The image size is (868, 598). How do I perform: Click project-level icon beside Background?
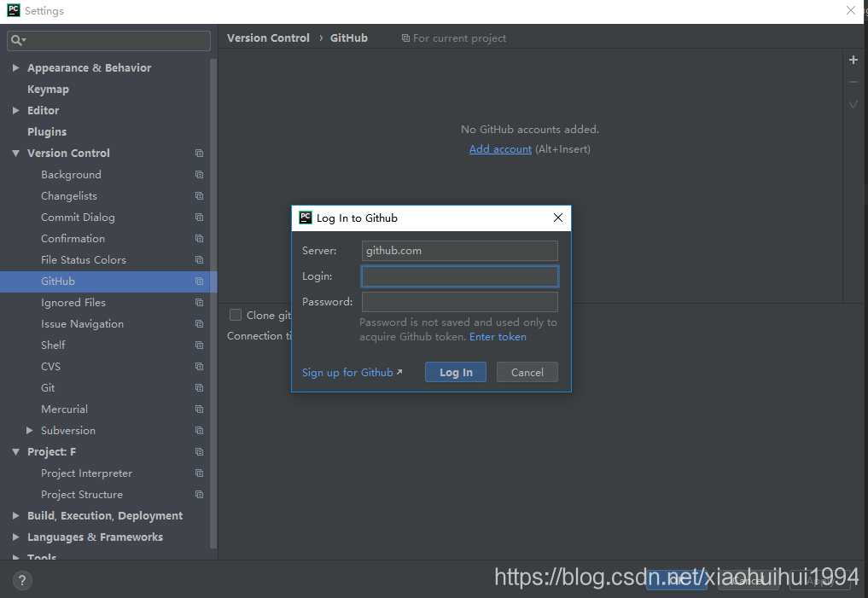[x=199, y=175]
